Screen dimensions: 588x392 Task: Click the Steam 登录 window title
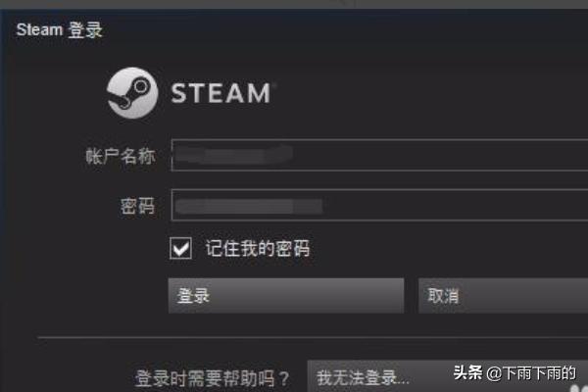point(59,29)
